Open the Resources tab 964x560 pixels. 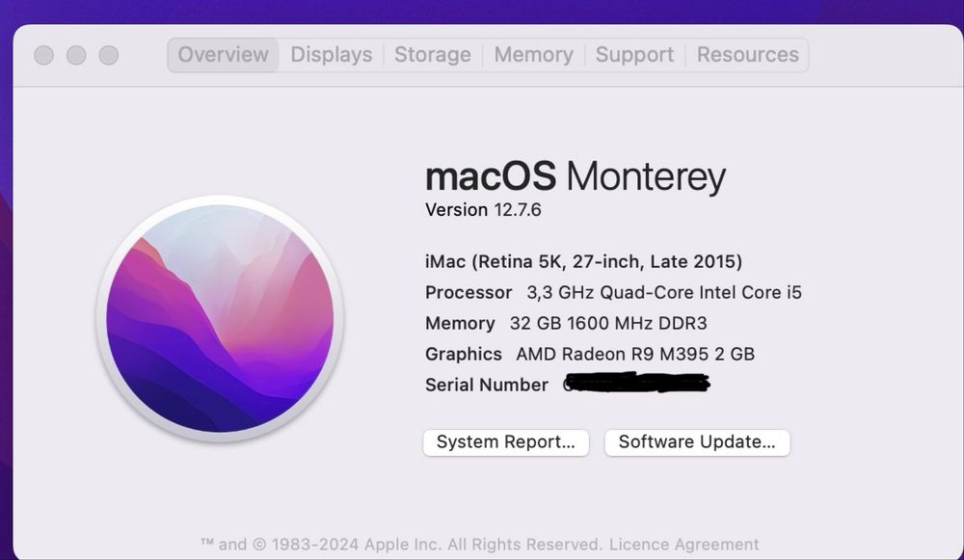[748, 55]
